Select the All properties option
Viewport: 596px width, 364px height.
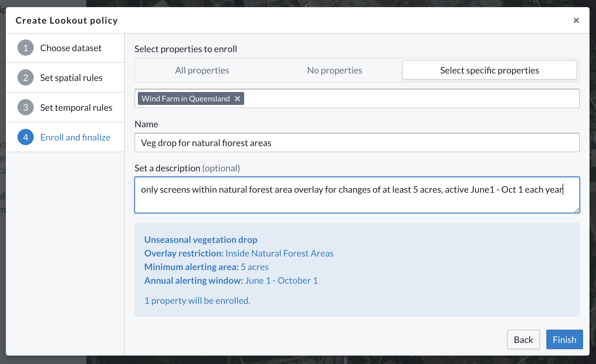point(202,70)
